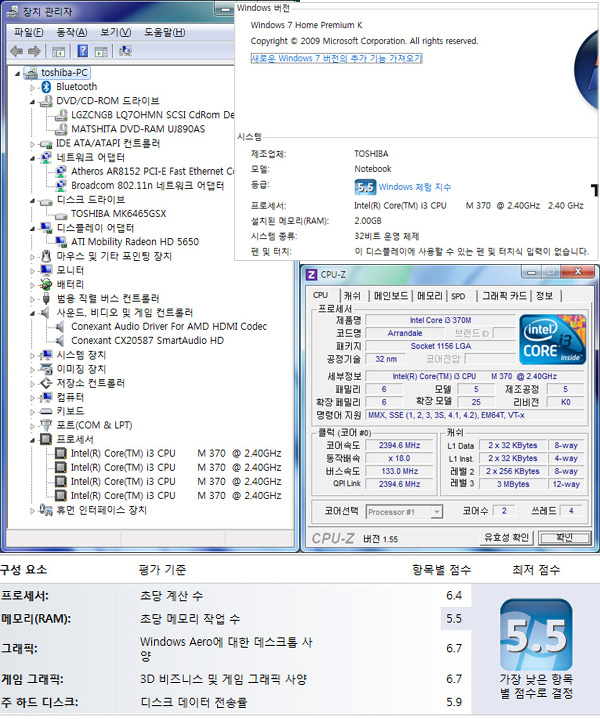Click the 주 하드 디스크 score 5.9 row
This screenshot has width=600, height=719.
(236, 702)
